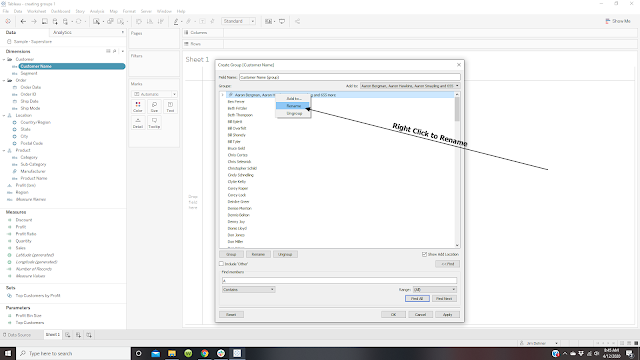Image resolution: width=640 pixels, height=360 pixels.
Task: Switch to the Analytics pane tab
Action: (62, 32)
